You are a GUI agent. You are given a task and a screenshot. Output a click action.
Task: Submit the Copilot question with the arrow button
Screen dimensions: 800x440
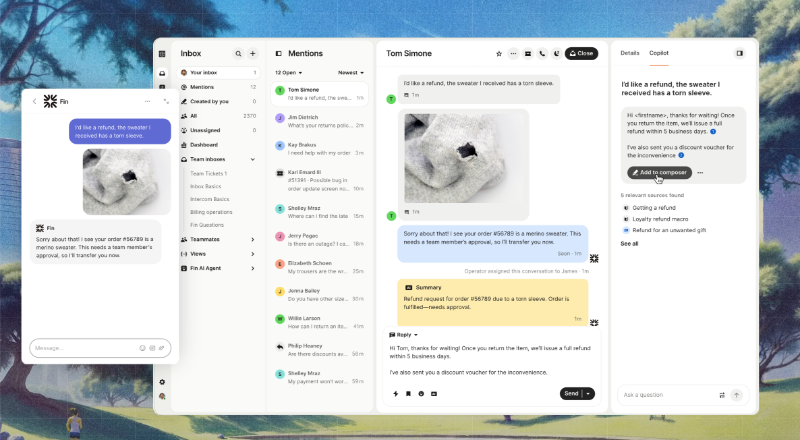click(x=736, y=395)
